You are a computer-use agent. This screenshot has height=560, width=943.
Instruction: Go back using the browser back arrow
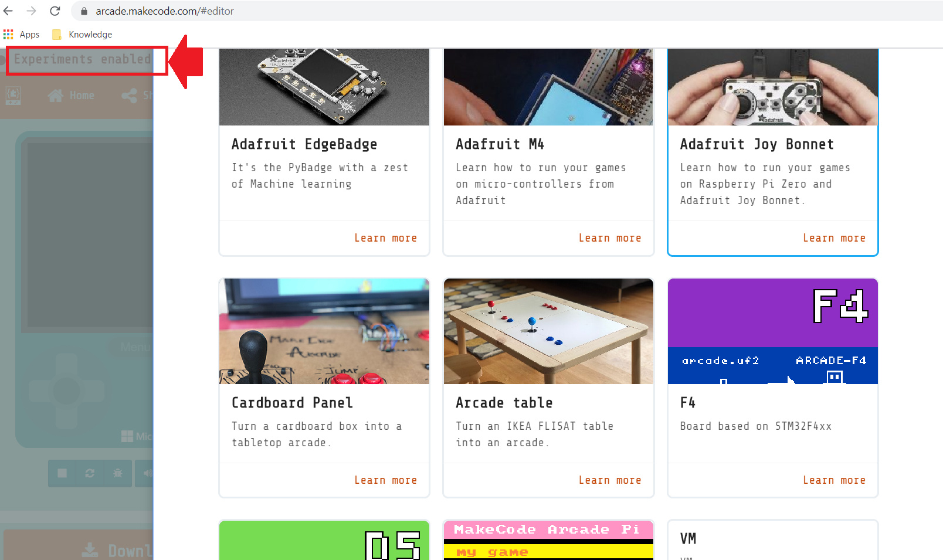pyautogui.click(x=8, y=11)
